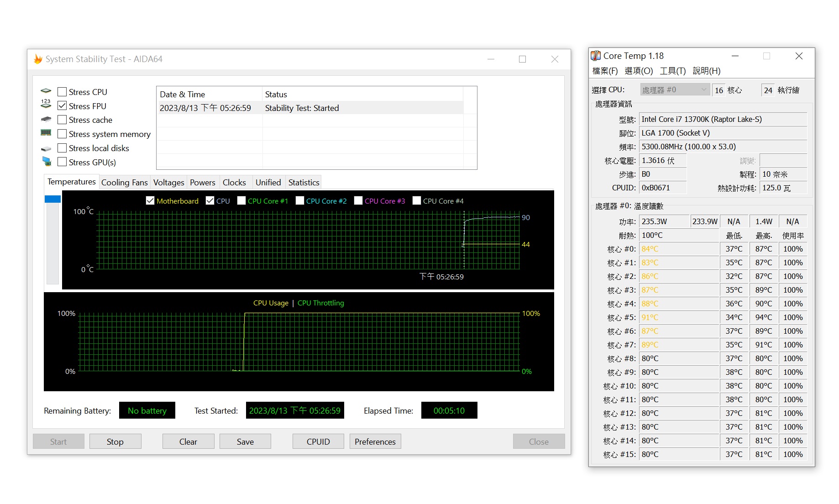Click the Clear button
This screenshot has height=504, width=839.
188,441
